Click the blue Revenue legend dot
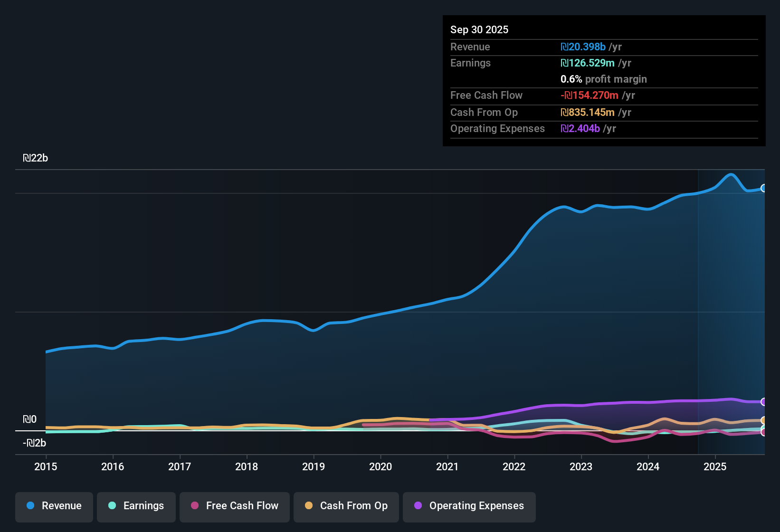The image size is (780, 532). click(x=30, y=506)
